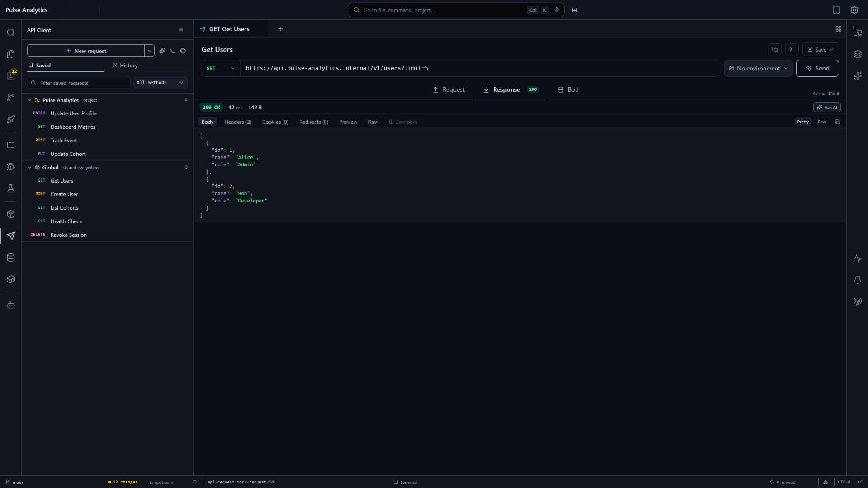The height and width of the screenshot is (488, 868).
Task: Click the device icon in the title bar
Action: click(836, 10)
